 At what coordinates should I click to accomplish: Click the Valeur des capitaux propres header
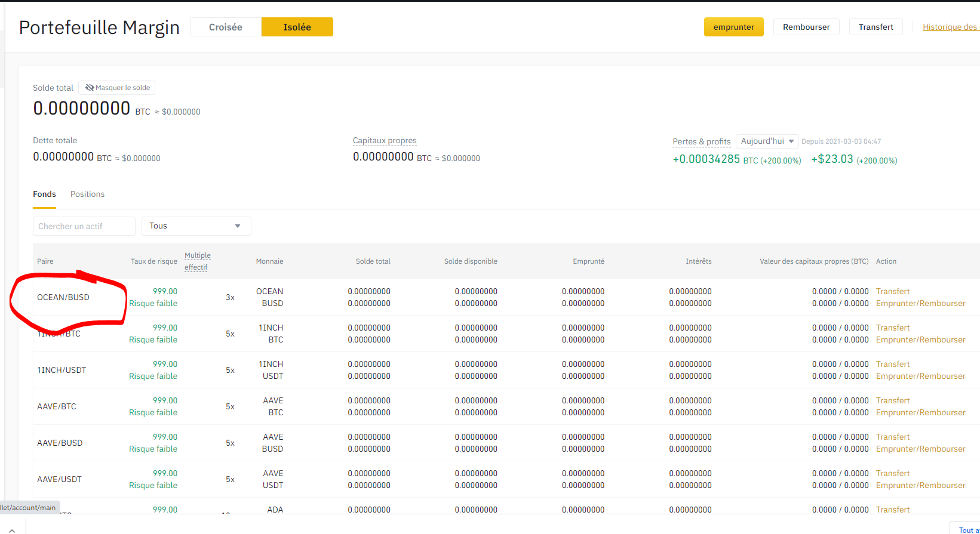click(814, 261)
